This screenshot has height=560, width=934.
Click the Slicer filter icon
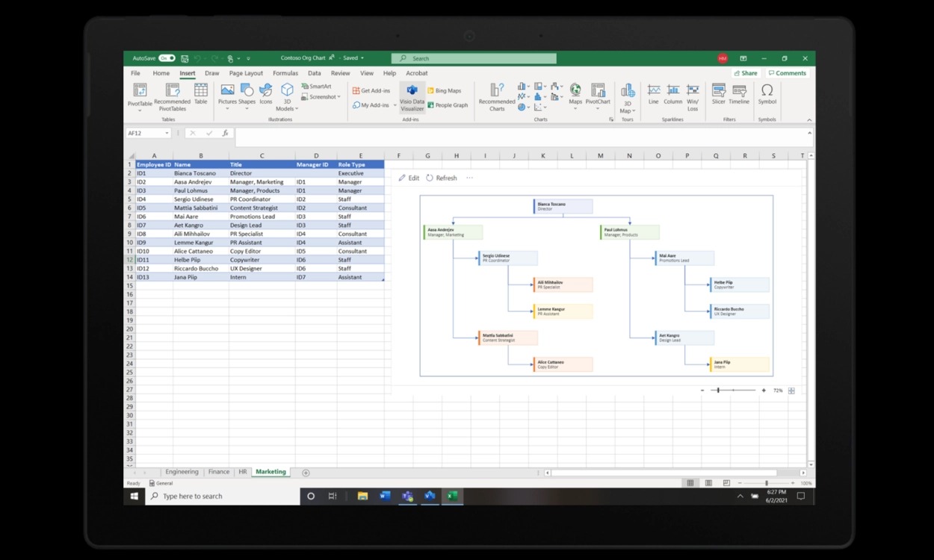pos(718,94)
